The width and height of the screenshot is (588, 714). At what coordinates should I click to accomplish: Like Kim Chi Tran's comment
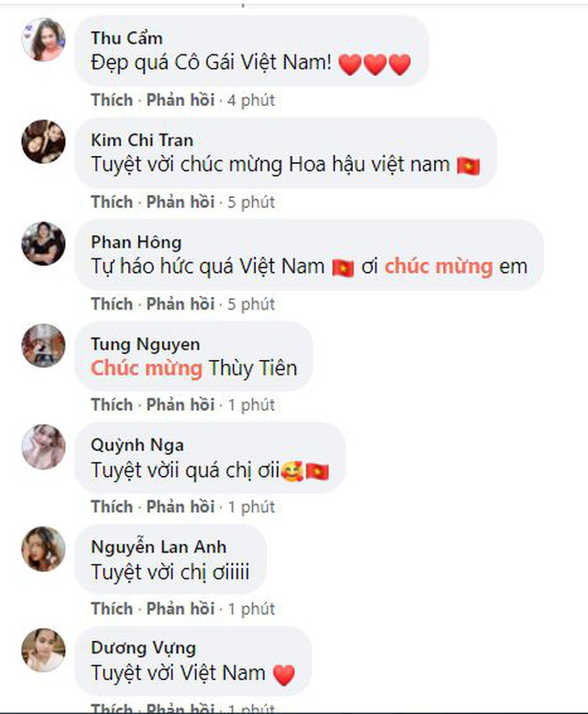112,201
